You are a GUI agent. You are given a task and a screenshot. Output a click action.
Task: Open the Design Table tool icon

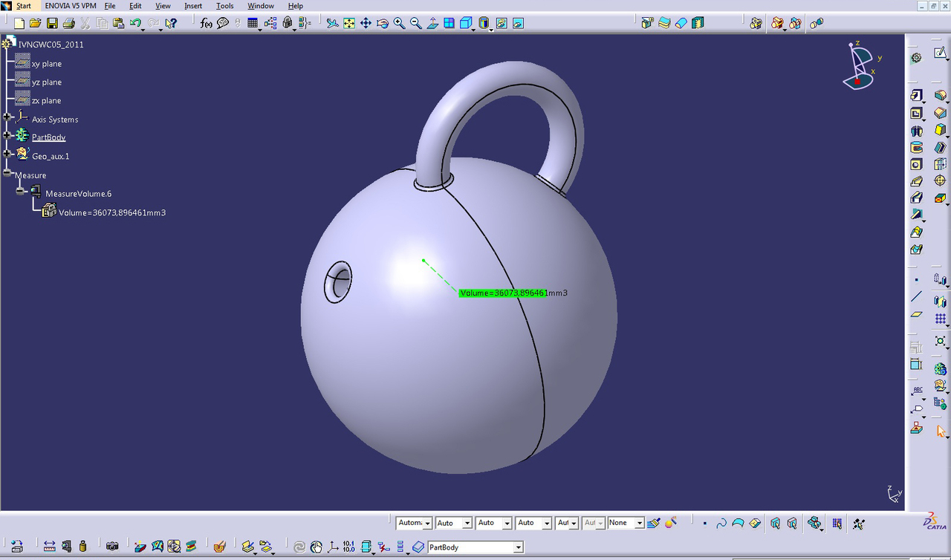click(253, 23)
